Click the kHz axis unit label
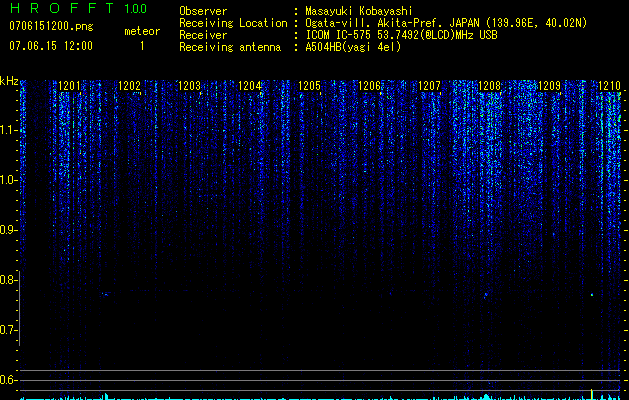This screenshot has height=400, width=629. point(9,81)
